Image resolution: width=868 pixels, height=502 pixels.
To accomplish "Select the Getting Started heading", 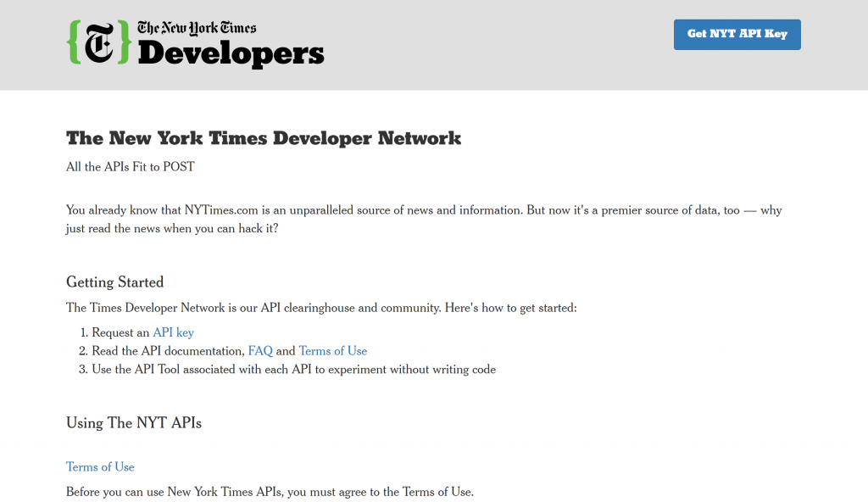I will 114,282.
